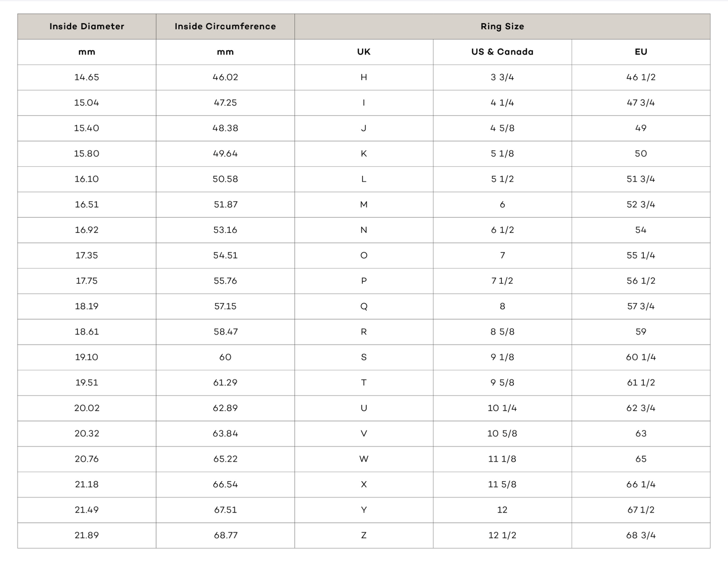
Task: Select the EU size 68 3/4 cell
Action: (x=641, y=536)
